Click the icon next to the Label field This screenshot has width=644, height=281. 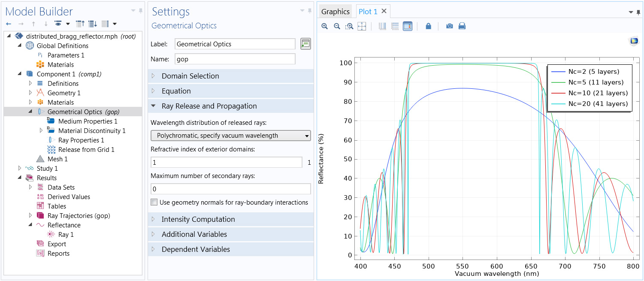[305, 44]
